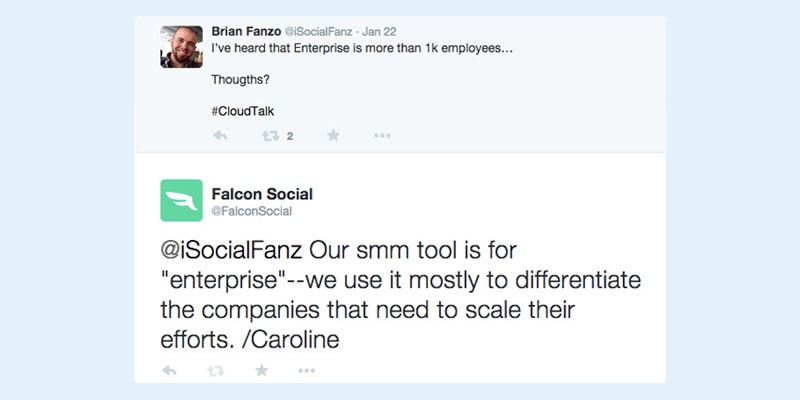Reply to Brian Fanzo's tweet

[220, 136]
